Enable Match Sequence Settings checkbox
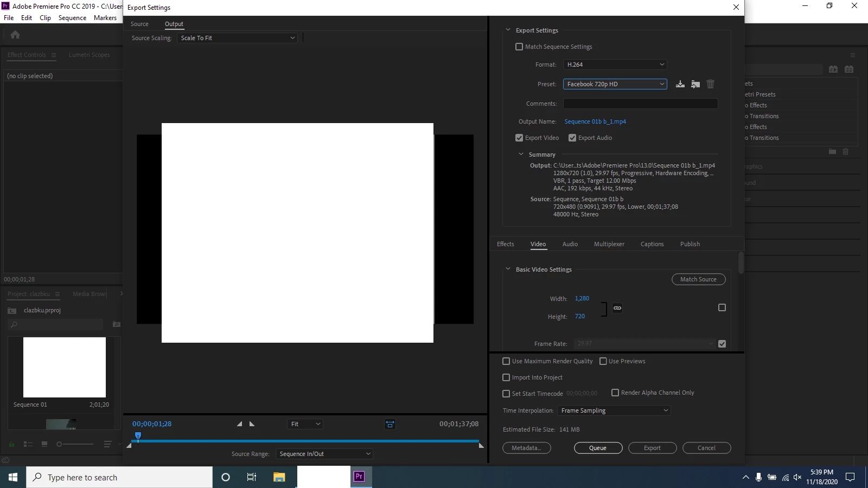Screen dimensions: 868x488 pyautogui.click(x=519, y=47)
